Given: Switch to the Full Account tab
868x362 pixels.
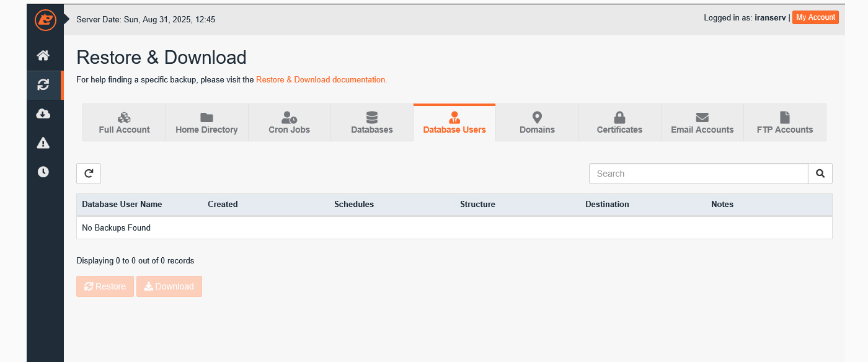Looking at the screenshot, I should pos(124,123).
